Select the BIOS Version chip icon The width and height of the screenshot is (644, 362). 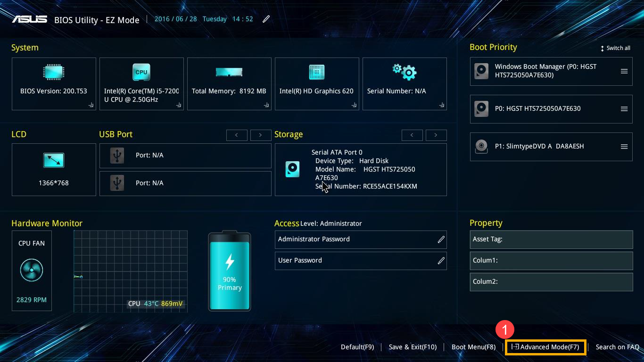53,72
